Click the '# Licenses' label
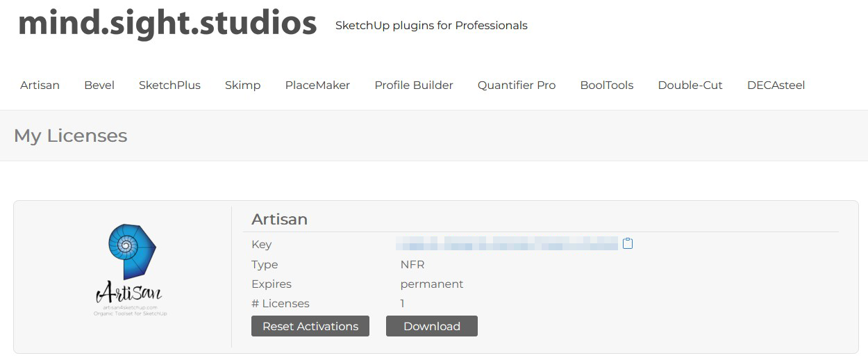868x358 pixels. 281,304
